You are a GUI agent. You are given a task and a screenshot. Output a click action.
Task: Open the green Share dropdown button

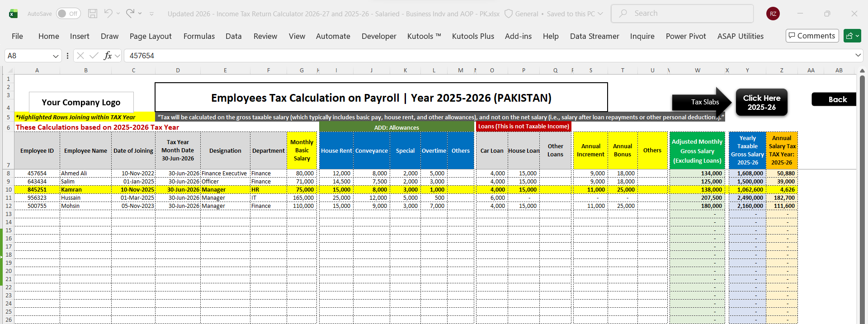(x=852, y=36)
